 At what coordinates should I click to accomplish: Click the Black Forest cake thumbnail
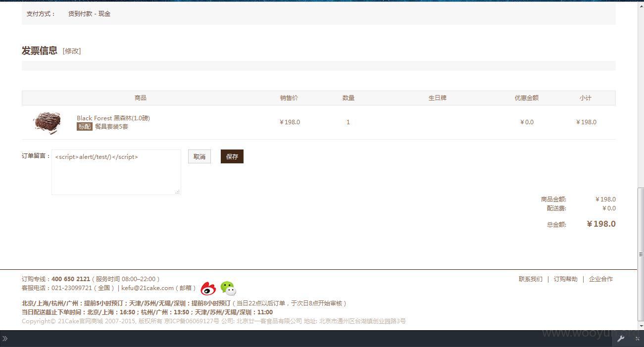(47, 122)
